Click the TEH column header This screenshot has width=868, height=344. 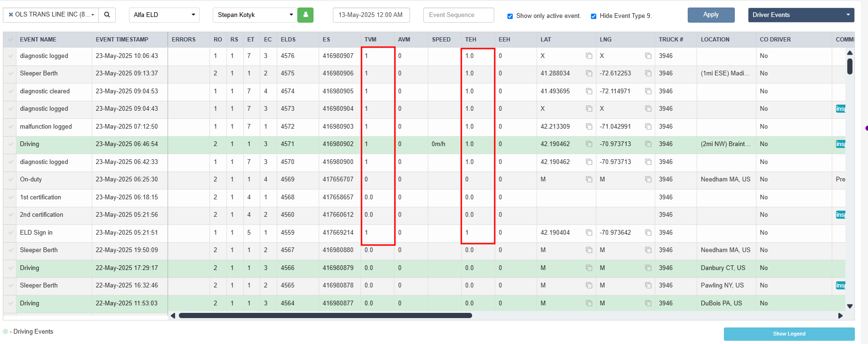[471, 40]
